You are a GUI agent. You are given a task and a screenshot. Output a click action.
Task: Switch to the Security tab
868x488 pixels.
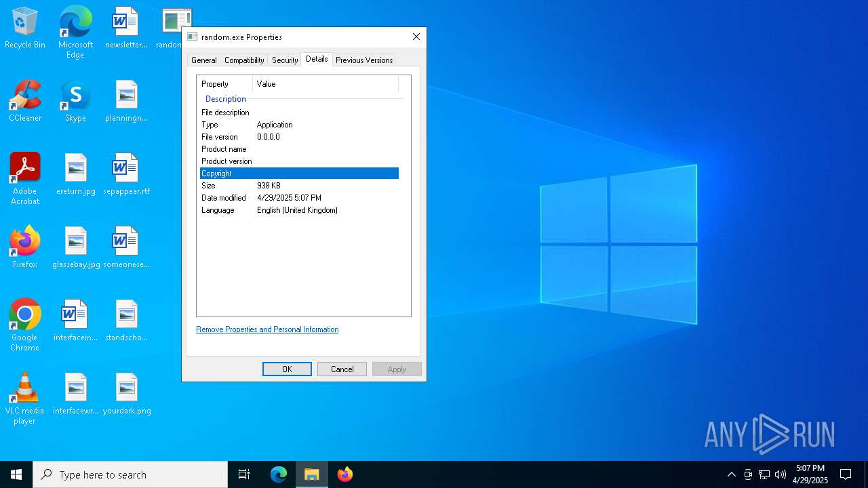[x=285, y=60]
